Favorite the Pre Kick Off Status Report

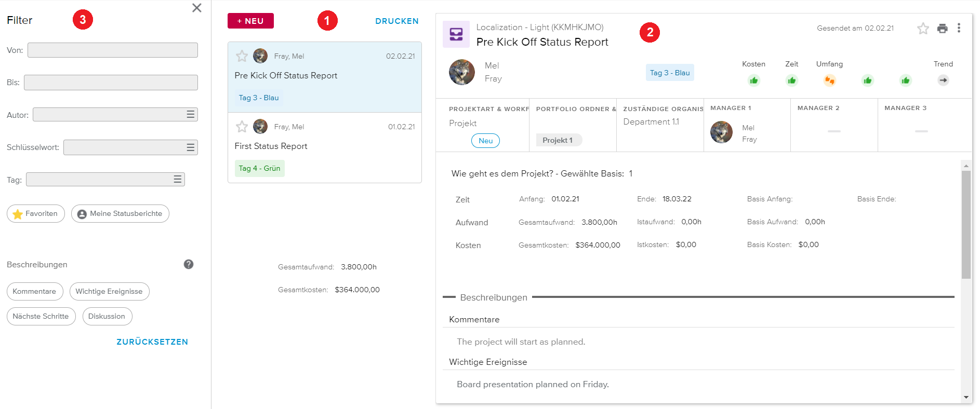coord(242,56)
